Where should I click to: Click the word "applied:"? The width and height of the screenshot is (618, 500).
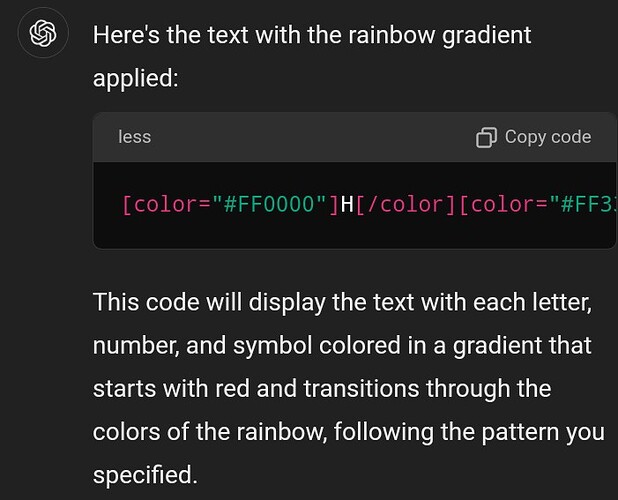pyautogui.click(x=136, y=78)
